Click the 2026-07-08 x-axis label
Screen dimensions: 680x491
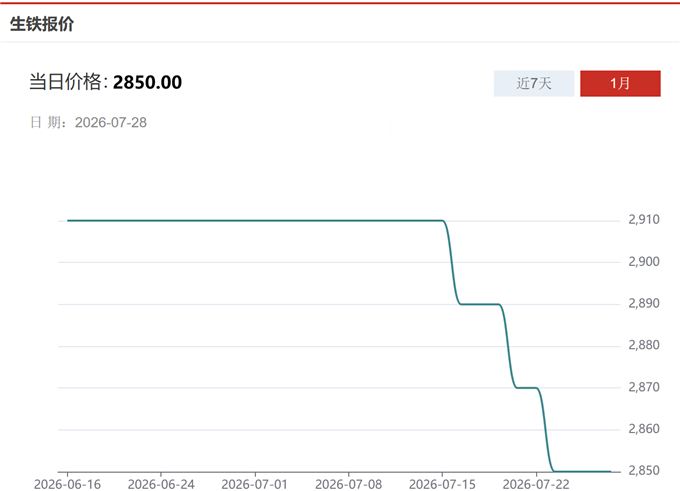348,484
